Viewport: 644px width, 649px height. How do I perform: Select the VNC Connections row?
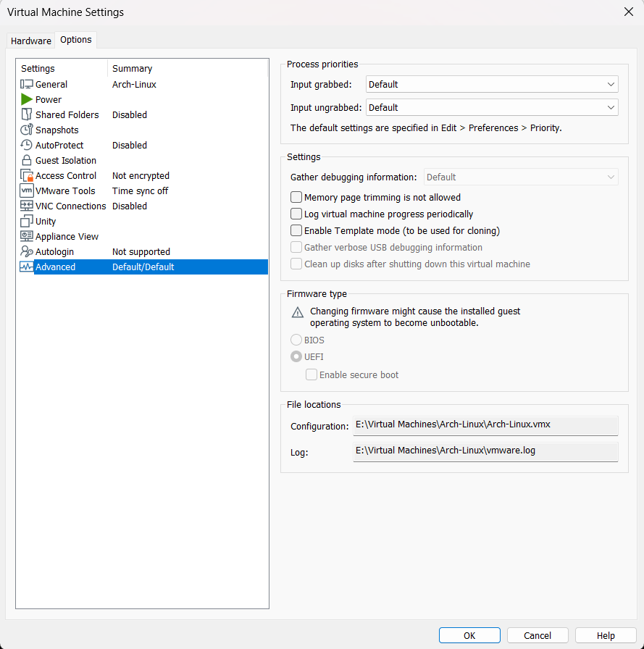pyautogui.click(x=142, y=206)
